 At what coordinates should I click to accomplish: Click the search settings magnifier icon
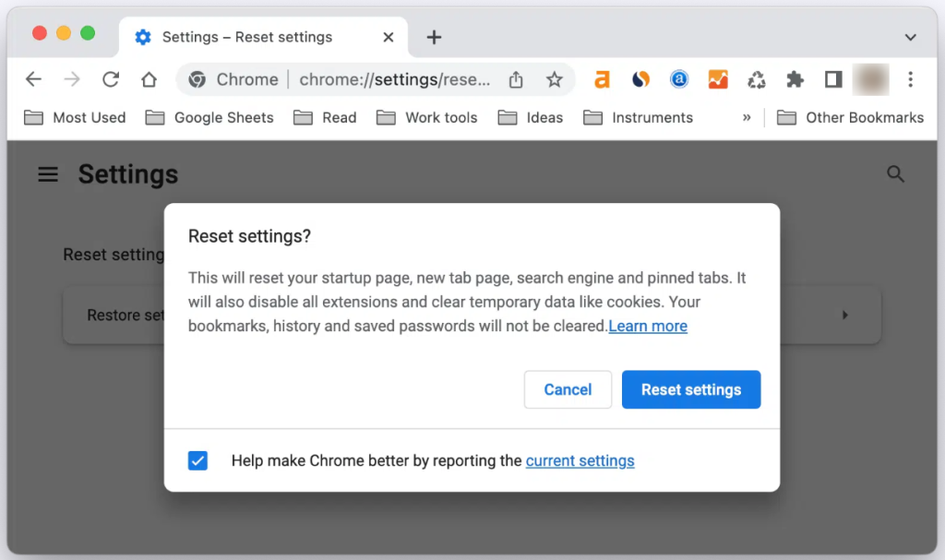895,174
